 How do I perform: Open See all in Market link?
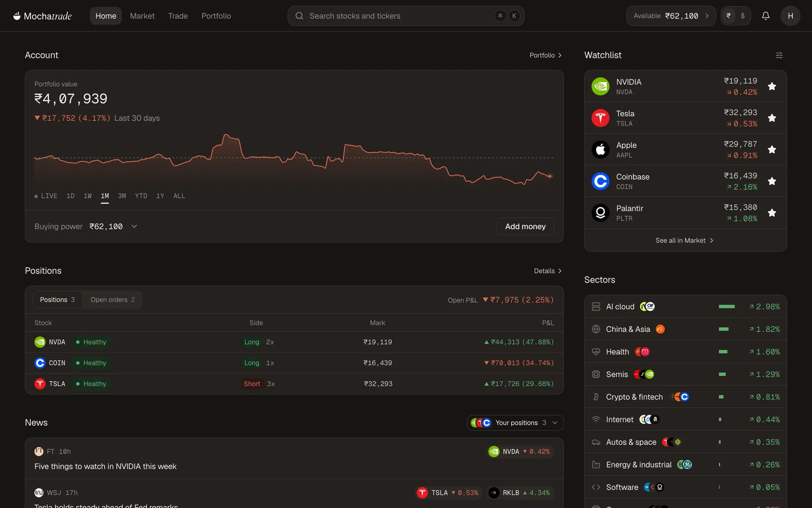685,240
